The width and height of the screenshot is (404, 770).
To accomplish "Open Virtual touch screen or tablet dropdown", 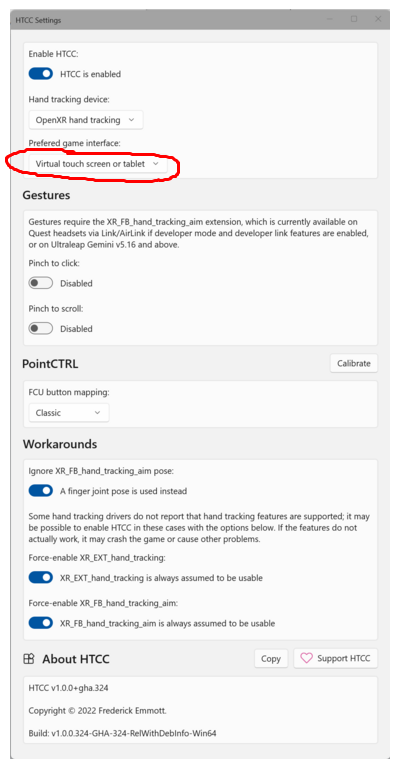I will [98, 164].
